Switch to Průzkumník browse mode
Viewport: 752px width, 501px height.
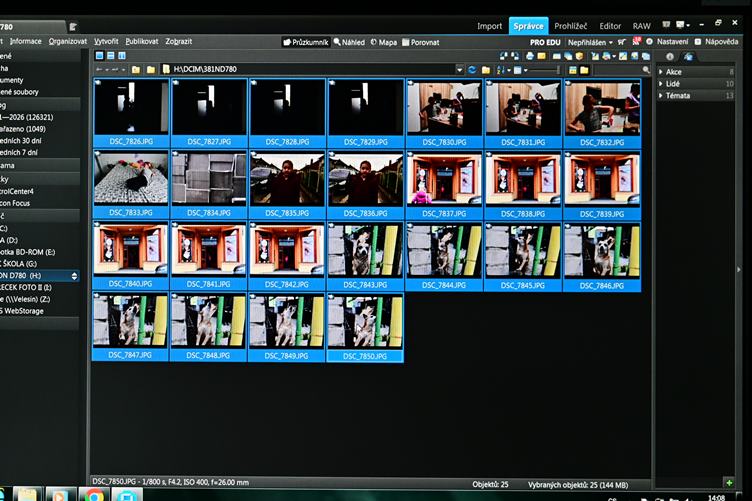(x=306, y=42)
